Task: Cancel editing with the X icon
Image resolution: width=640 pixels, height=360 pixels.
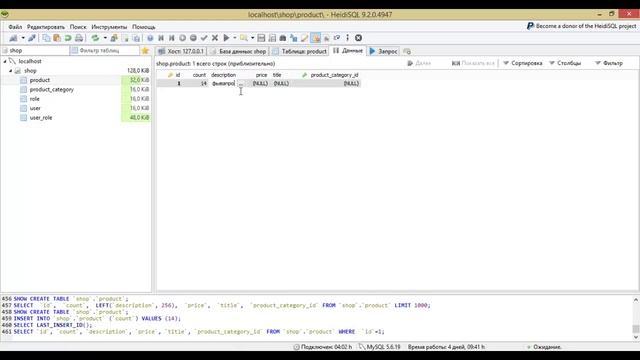Action: coord(215,38)
